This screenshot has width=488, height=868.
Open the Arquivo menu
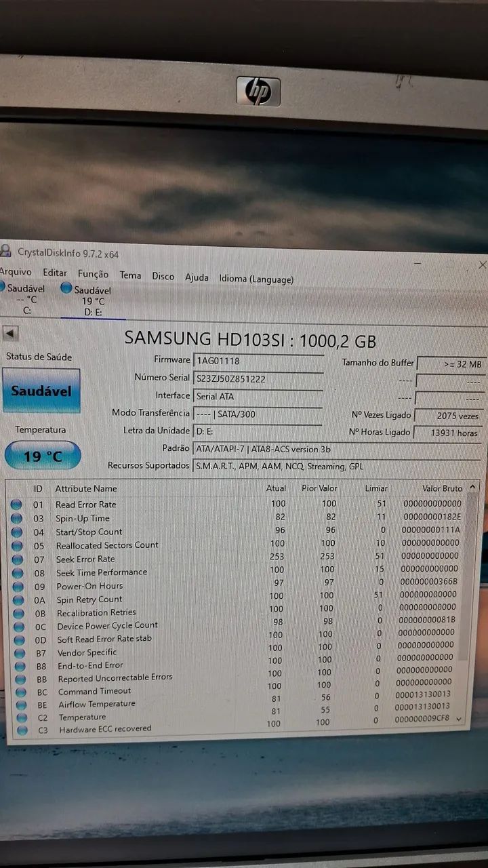(15, 272)
